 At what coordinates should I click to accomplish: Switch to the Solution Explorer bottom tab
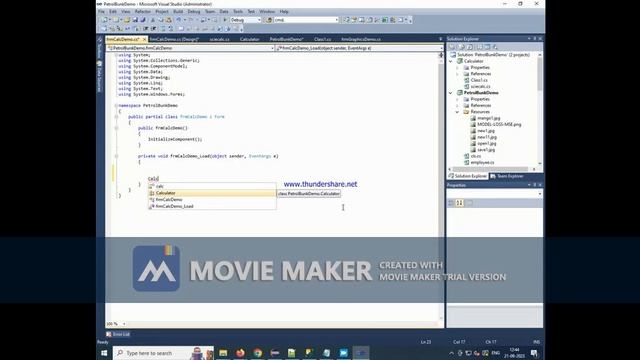pos(468,176)
